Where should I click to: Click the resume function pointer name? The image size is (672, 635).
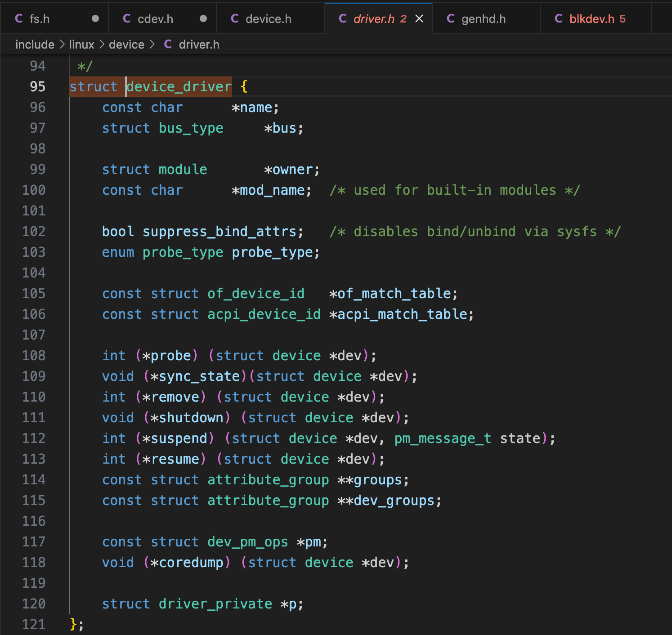175,459
